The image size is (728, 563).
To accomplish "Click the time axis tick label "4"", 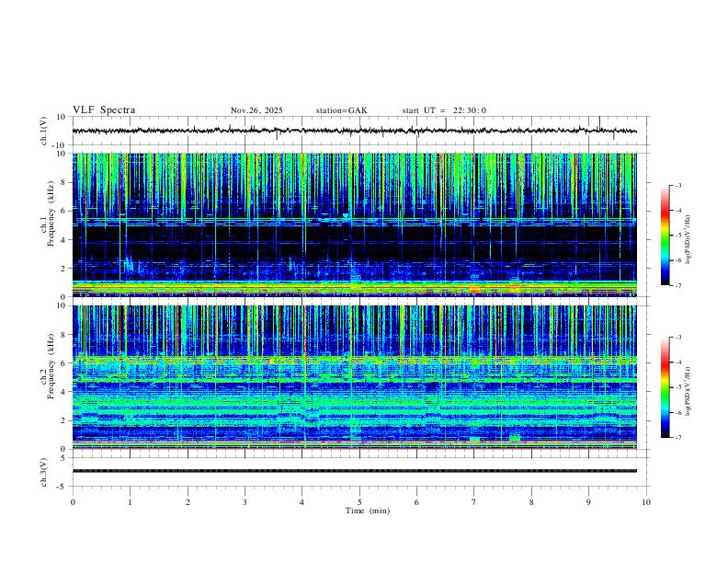I will (302, 502).
